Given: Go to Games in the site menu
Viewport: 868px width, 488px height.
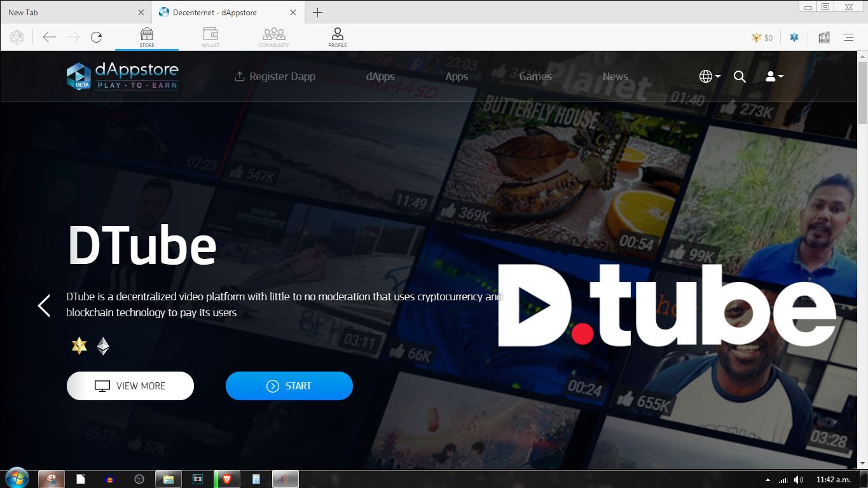Looking at the screenshot, I should point(535,76).
